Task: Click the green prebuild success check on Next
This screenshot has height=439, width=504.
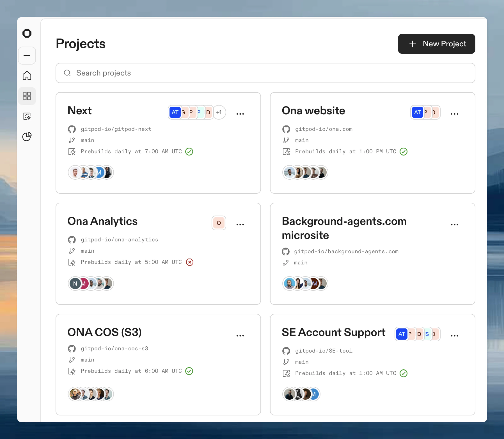Action: pos(189,152)
